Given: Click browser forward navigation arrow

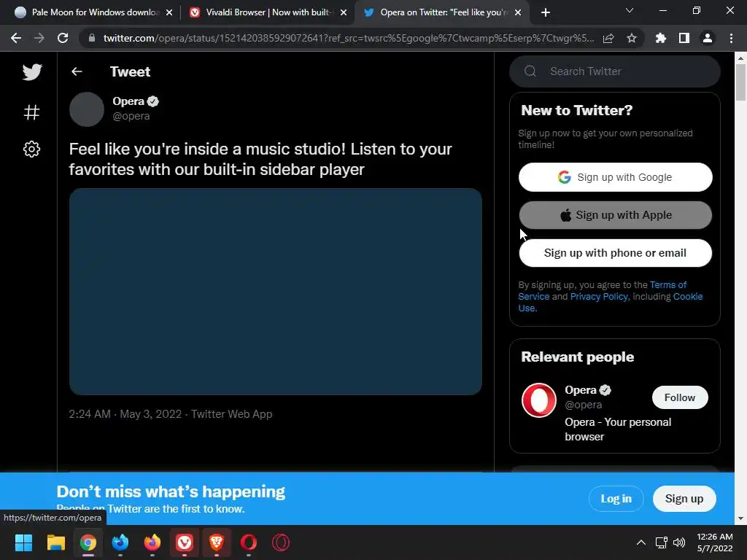Looking at the screenshot, I should [39, 38].
